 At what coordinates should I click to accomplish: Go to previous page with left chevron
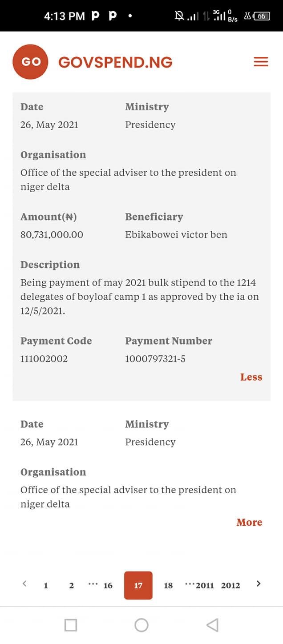point(24,584)
